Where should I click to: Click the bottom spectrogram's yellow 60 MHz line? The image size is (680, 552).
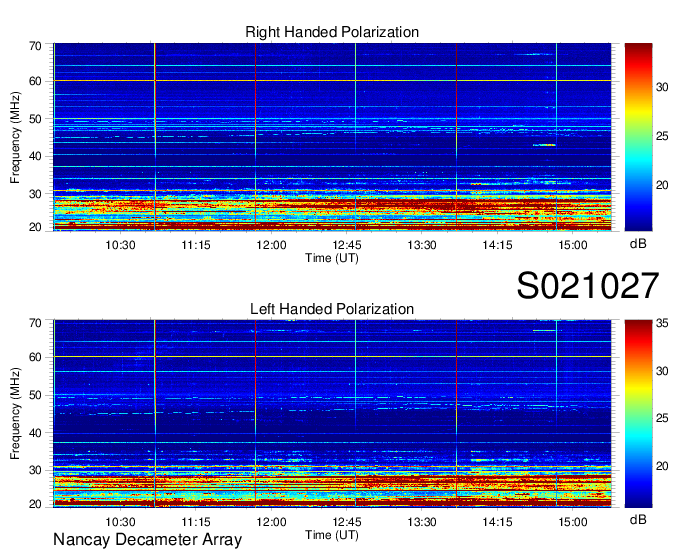[332, 357]
